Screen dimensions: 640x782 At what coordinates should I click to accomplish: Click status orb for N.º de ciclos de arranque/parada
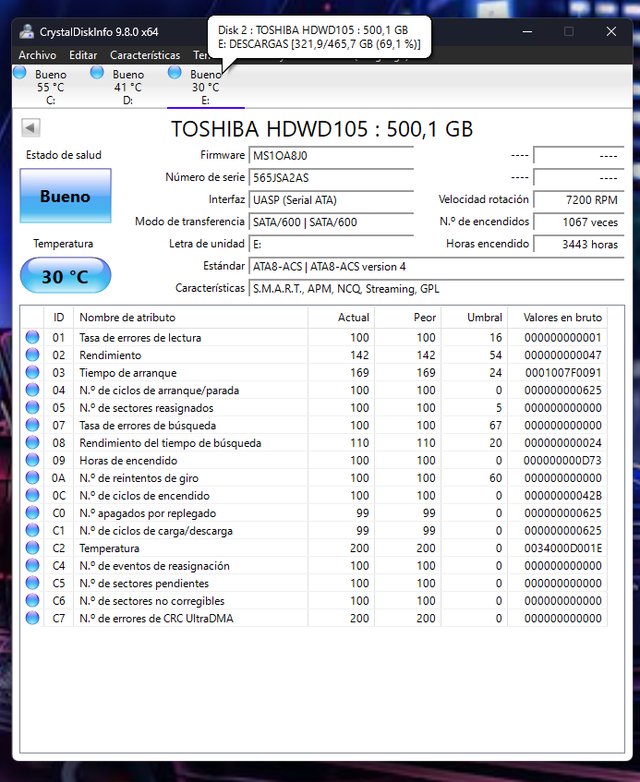[x=32, y=390]
